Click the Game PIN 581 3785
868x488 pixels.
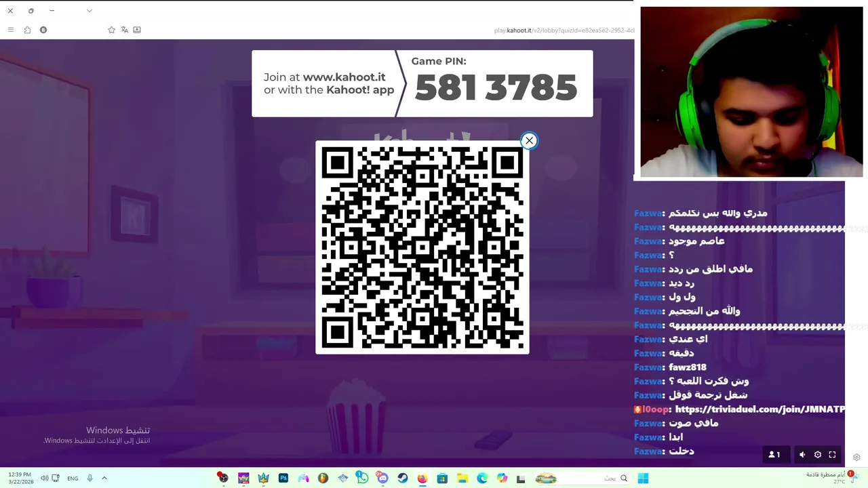coord(496,88)
